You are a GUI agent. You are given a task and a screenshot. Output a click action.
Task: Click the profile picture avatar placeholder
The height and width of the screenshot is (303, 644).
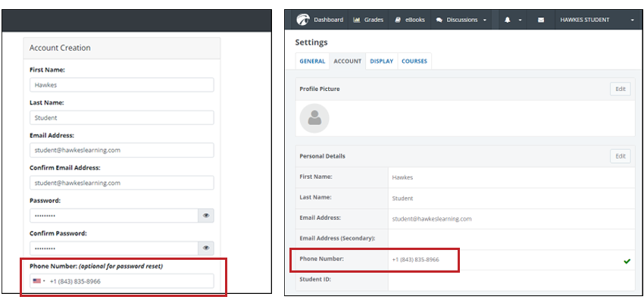[x=314, y=118]
